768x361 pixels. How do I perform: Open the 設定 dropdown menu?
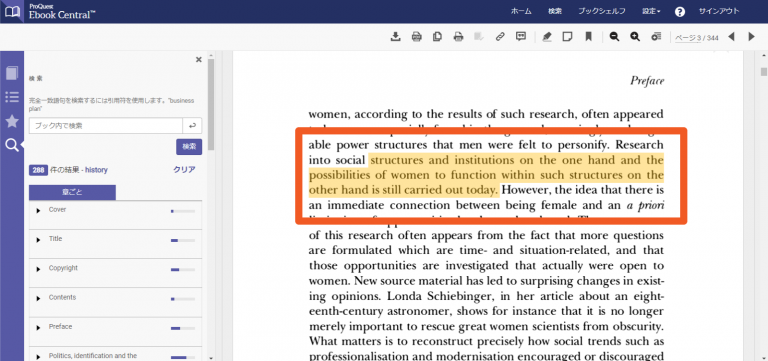(651, 11)
